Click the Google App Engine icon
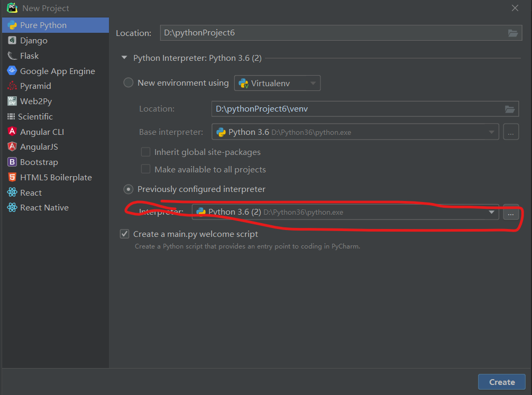532x395 pixels. pyautogui.click(x=12, y=70)
